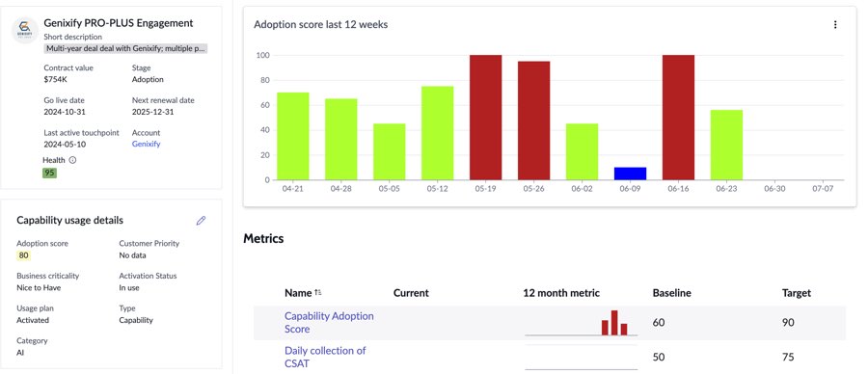Click the Customer Priority No data value
This screenshot has width=868, height=374.
point(132,255)
